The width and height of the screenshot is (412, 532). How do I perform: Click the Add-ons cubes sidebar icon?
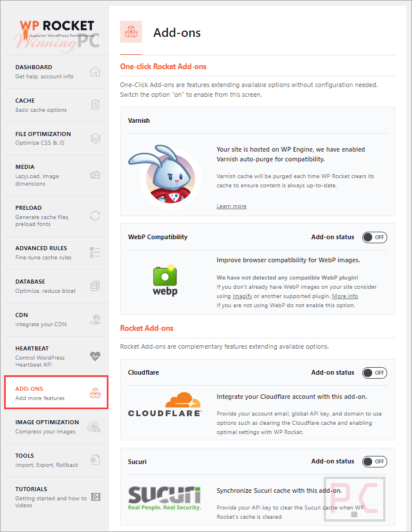click(x=95, y=393)
